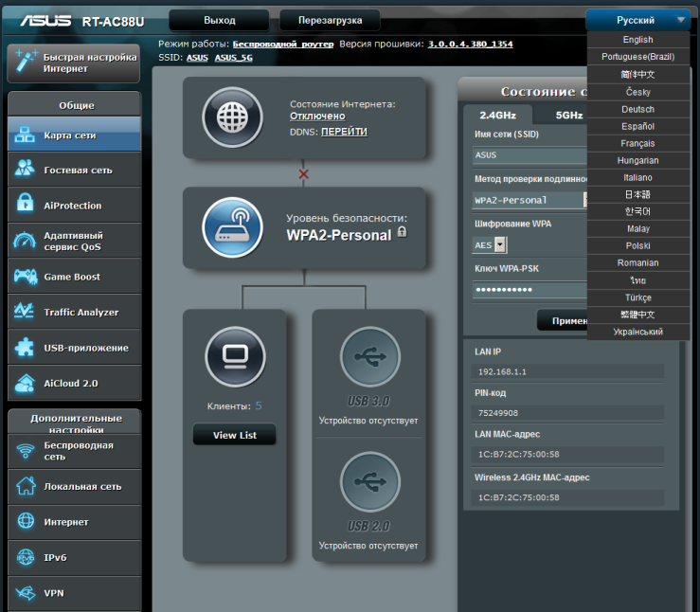Click the Traffic Analyzer chart icon
This screenshot has height=612, width=700.
[x=24, y=311]
